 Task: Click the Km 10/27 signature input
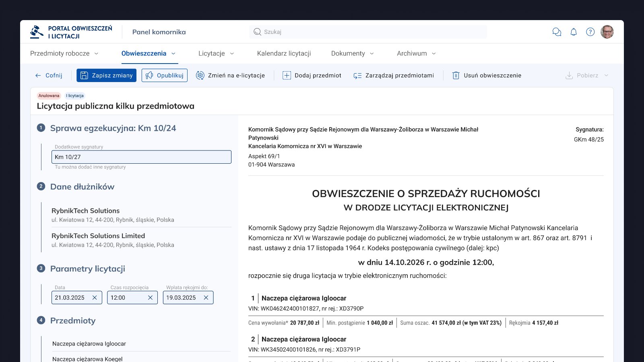click(x=141, y=157)
